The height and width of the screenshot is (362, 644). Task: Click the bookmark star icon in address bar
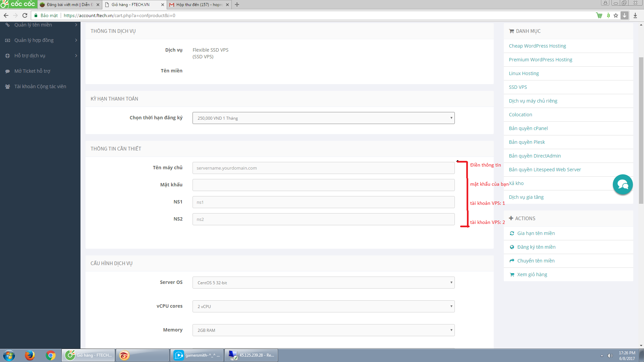(x=616, y=15)
